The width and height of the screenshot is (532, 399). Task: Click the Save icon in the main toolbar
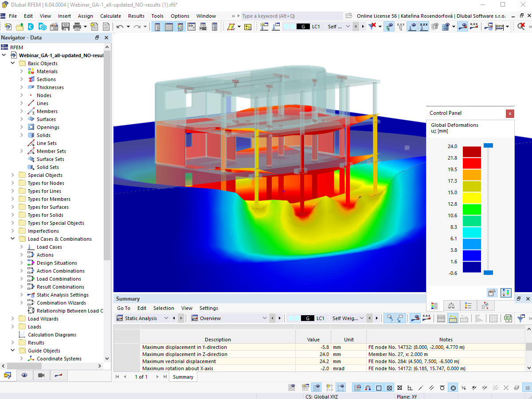coord(66,27)
